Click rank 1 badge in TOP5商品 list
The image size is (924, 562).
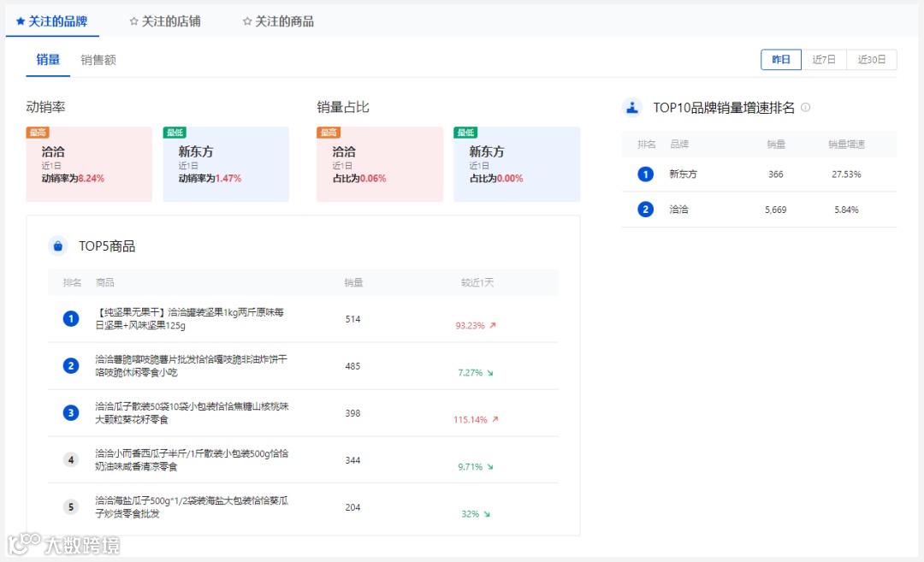[71, 319]
